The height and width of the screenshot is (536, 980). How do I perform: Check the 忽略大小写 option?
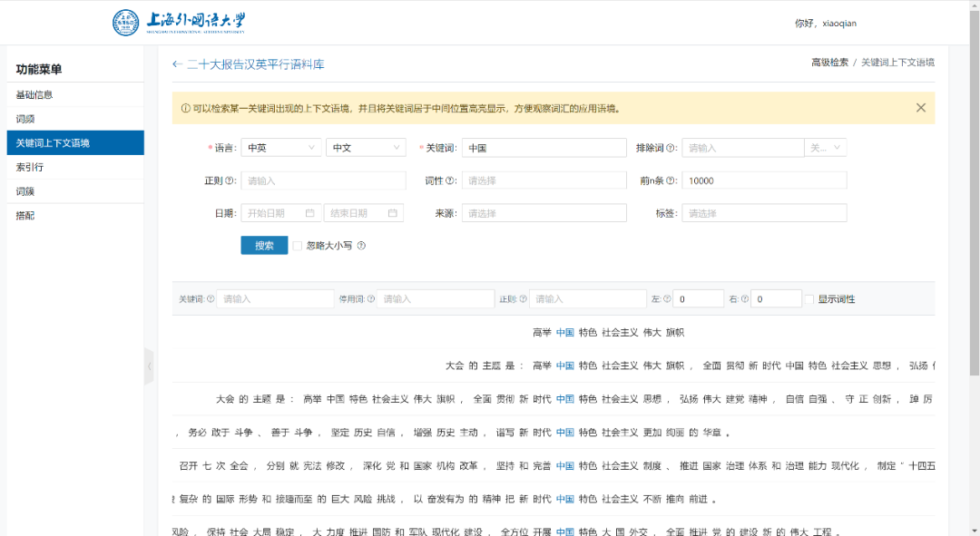pos(297,245)
